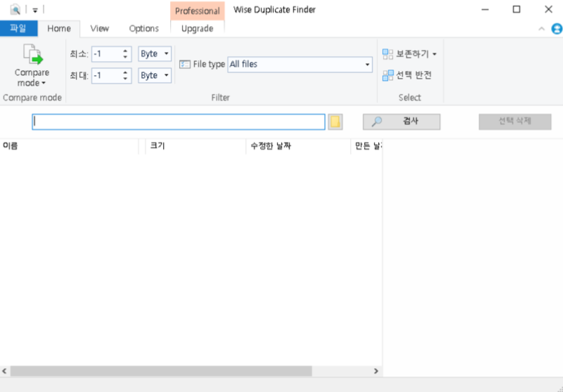
Task: Decrease the 최대 size spinner value
Action: (125, 79)
